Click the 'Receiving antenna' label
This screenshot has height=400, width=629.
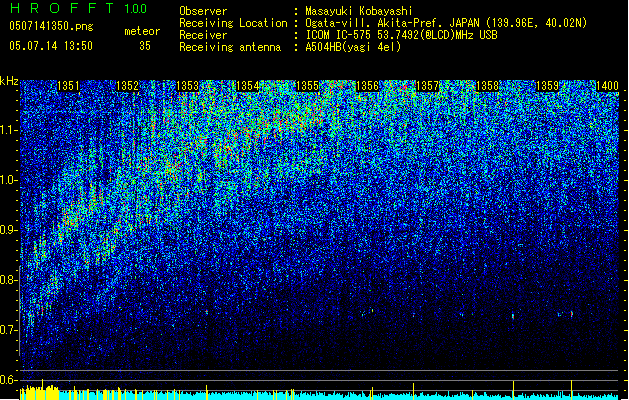[x=230, y=47]
